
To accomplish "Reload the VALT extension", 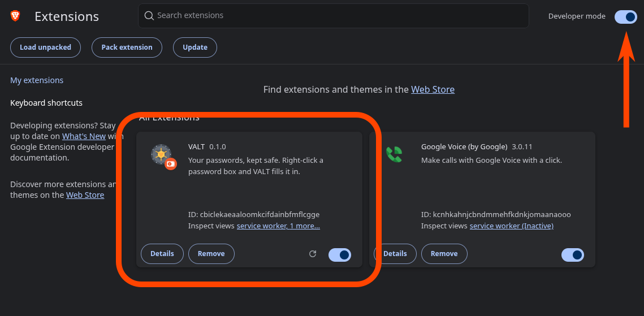I will [313, 254].
